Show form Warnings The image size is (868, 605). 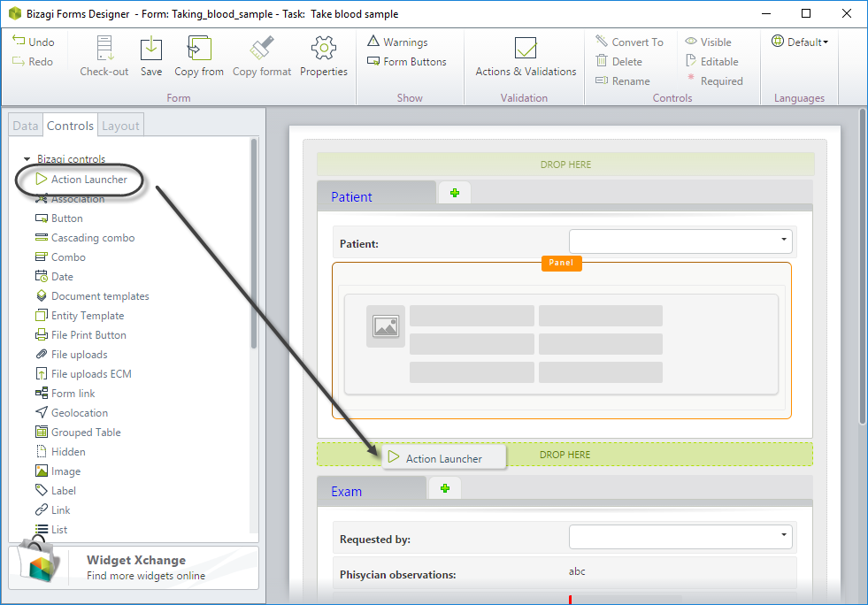(397, 42)
